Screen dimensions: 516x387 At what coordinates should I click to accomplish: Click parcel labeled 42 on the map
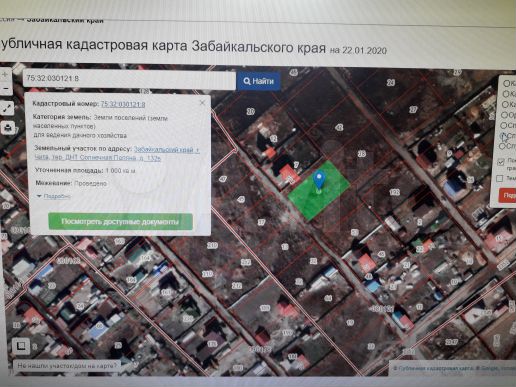point(339,127)
